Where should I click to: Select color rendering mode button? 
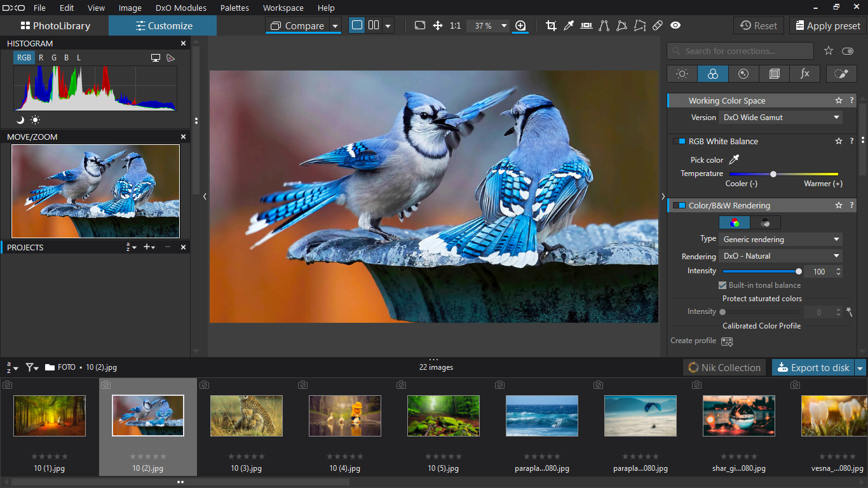(x=735, y=222)
